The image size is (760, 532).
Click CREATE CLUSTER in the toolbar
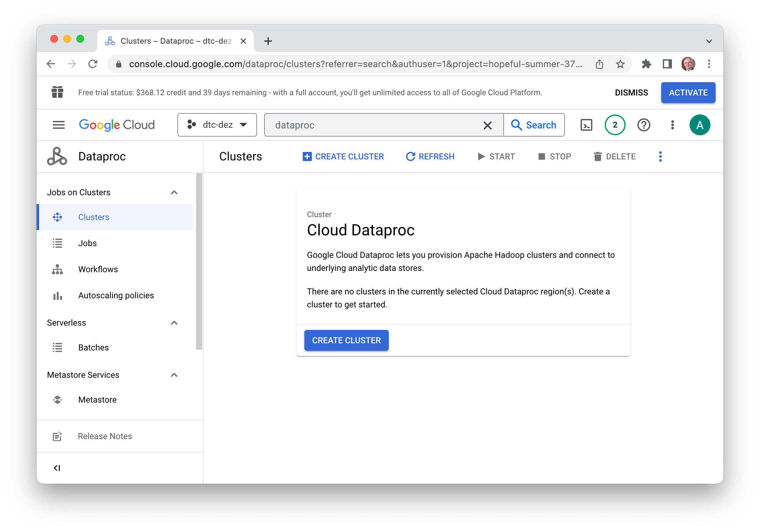pos(343,156)
